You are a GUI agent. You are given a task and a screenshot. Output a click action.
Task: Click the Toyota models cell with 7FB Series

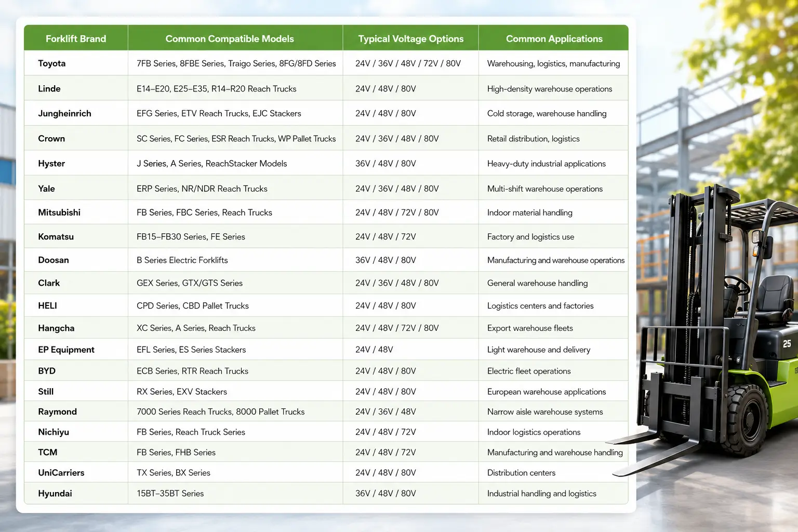point(235,63)
